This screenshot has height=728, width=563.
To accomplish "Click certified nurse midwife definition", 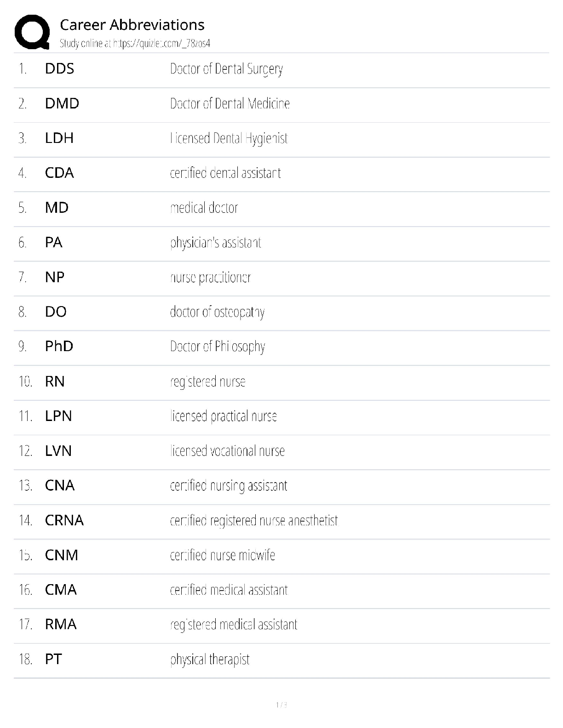I will (222, 555).
